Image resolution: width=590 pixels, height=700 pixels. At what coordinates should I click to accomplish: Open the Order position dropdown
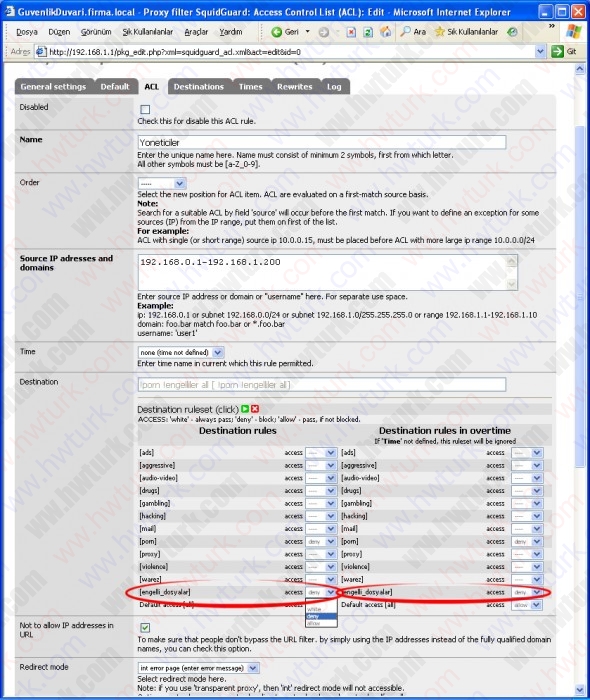point(162,183)
